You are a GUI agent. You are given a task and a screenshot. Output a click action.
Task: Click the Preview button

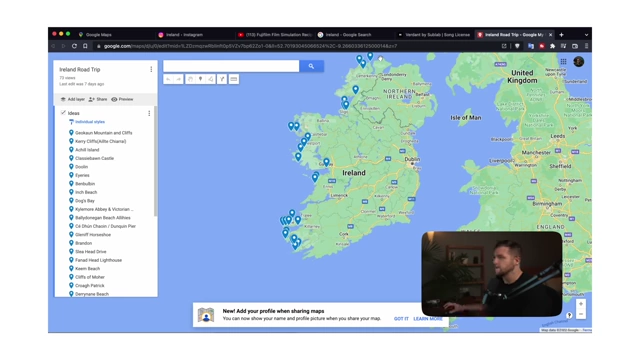[122, 99]
